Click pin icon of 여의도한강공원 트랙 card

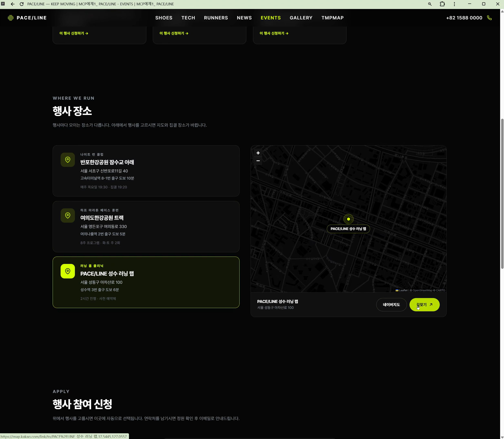(68, 215)
